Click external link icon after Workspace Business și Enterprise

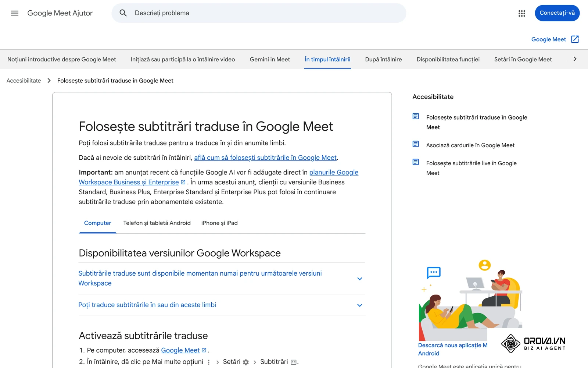tap(183, 182)
